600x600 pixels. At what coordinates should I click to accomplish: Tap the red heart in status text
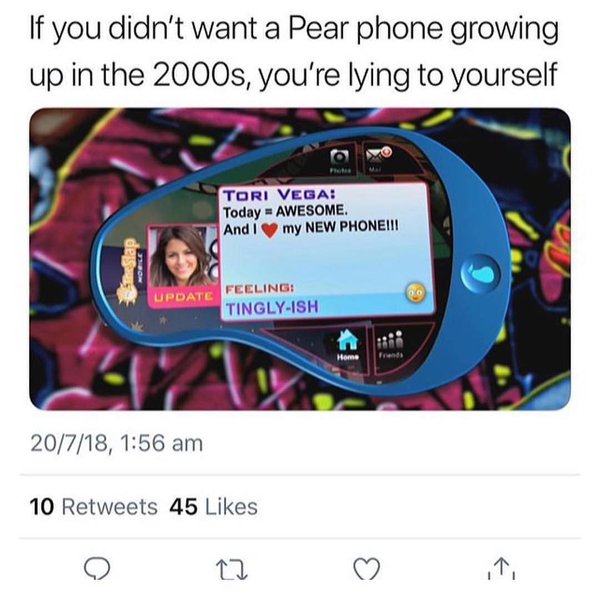tap(270, 230)
